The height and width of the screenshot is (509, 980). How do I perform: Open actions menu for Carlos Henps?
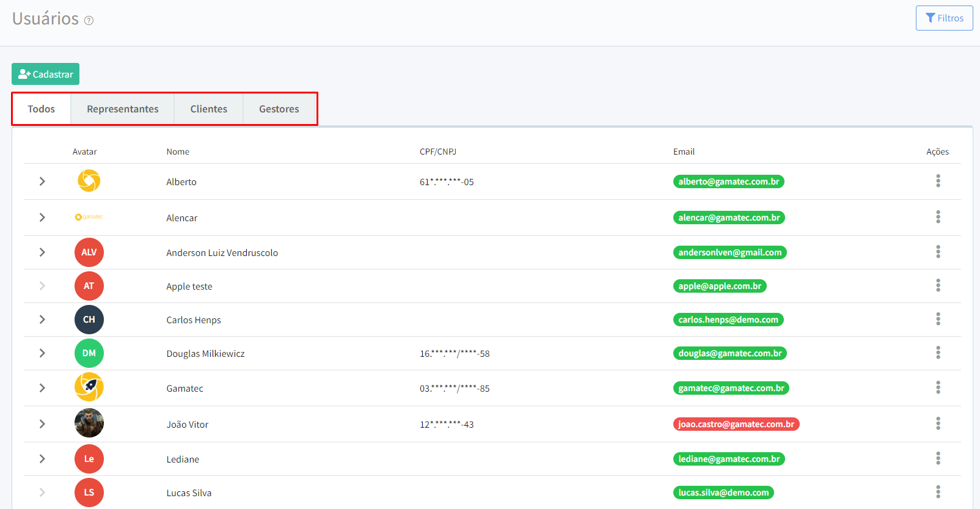pyautogui.click(x=938, y=319)
